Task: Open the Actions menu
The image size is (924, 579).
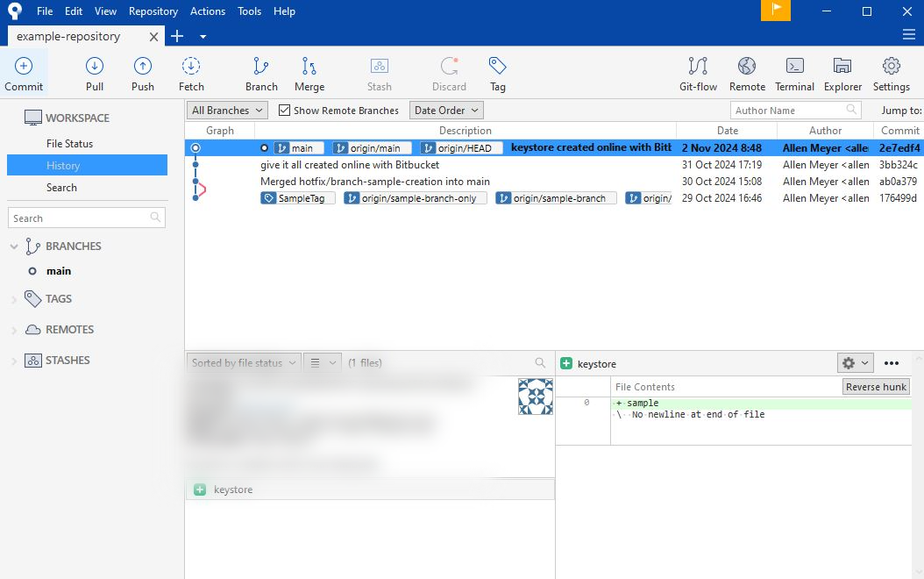Action: click(207, 11)
